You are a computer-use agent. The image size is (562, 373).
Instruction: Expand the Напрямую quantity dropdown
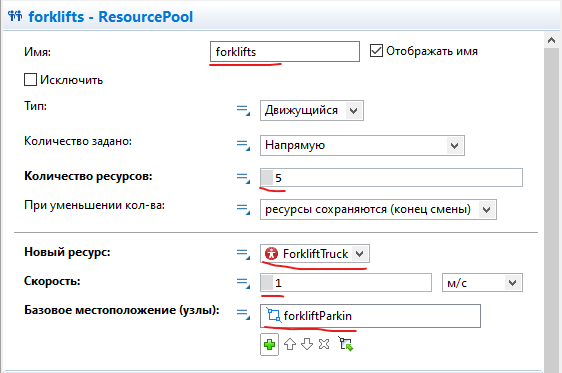pyautogui.click(x=362, y=145)
